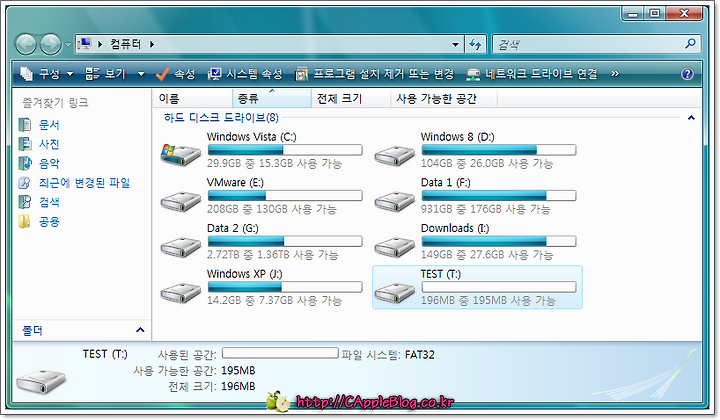The image size is (720, 420).
Task: Click '149GB 중 27.6GB 사용 가능' text
Action: coord(487,255)
